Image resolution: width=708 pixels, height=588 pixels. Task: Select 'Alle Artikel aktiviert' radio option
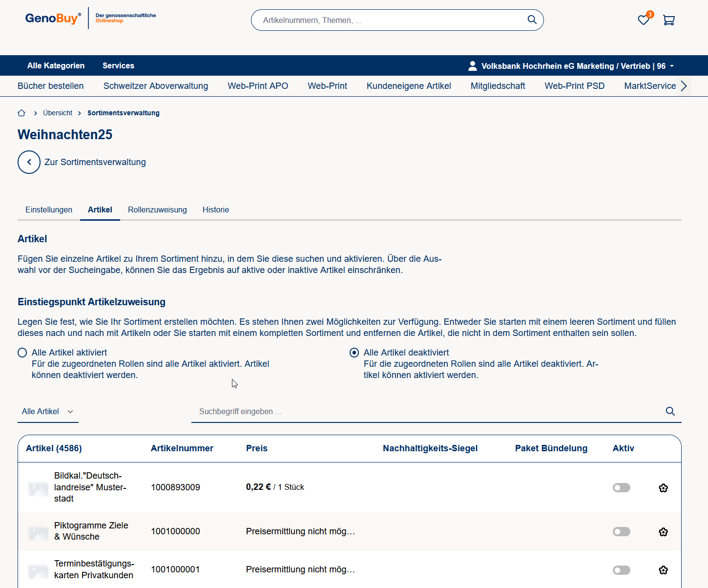[x=22, y=353]
